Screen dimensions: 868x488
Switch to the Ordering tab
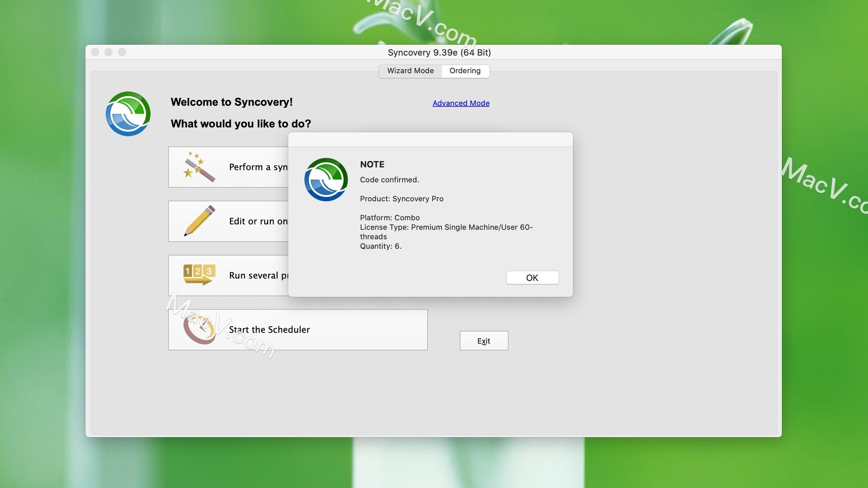[x=465, y=71]
